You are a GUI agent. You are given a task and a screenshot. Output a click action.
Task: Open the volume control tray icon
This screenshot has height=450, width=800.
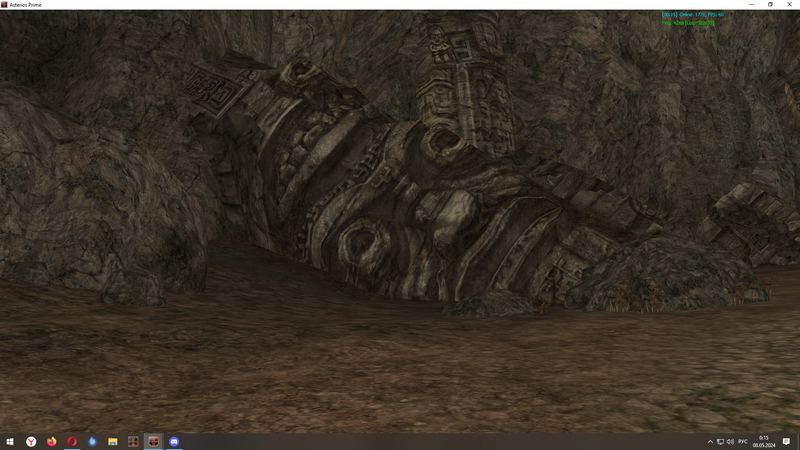[x=730, y=442]
